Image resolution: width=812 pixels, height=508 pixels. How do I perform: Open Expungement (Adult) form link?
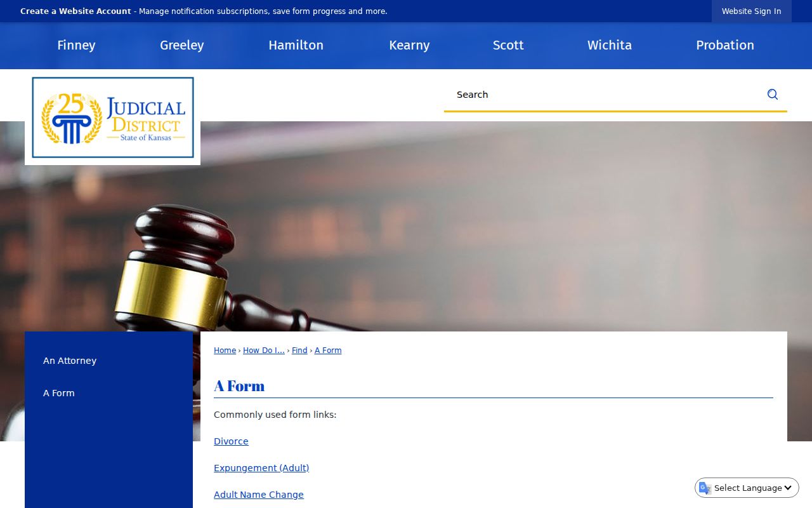click(x=261, y=468)
